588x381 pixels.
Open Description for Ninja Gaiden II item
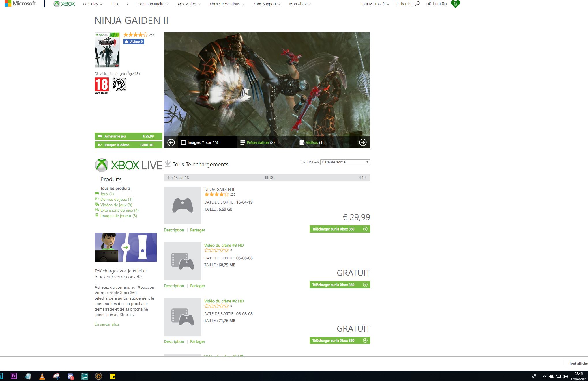pyautogui.click(x=174, y=230)
